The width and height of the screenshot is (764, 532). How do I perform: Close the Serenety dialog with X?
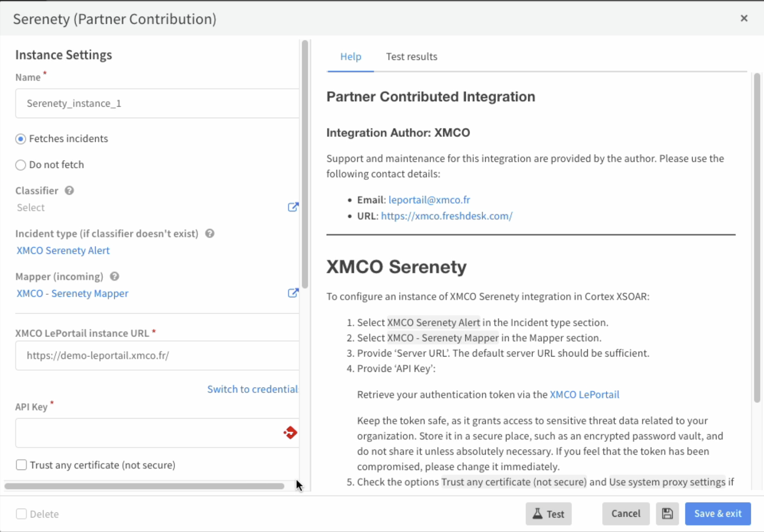744,18
